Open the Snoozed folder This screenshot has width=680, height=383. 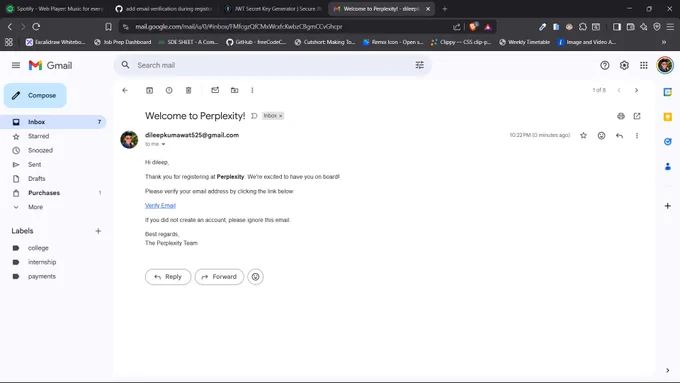pos(53,151)
